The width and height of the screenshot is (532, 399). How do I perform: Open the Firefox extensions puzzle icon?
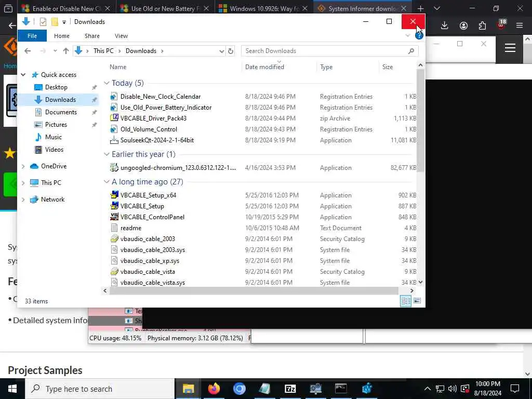coord(482,25)
